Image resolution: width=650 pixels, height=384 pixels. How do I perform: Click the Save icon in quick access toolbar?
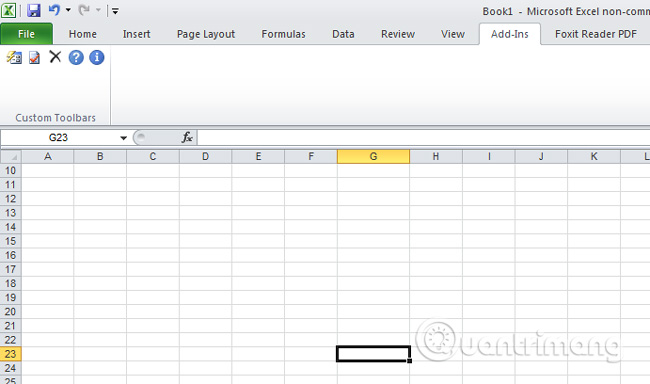[x=34, y=10]
